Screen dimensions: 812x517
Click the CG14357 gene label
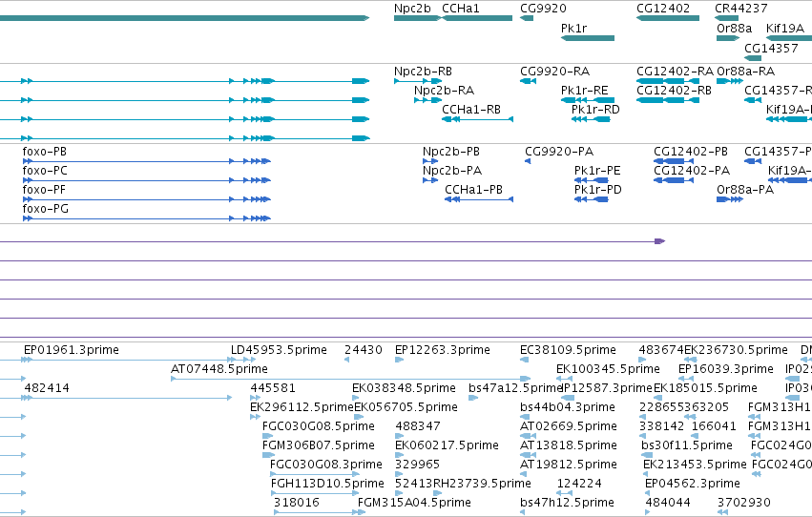tap(771, 48)
